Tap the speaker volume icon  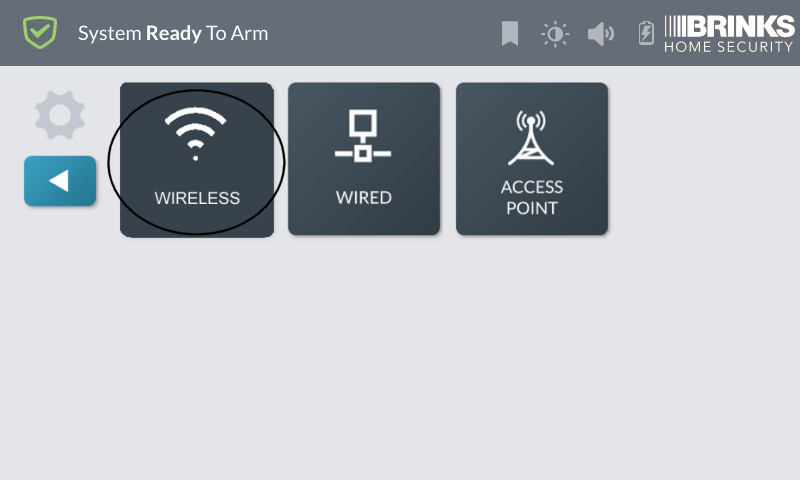point(601,34)
